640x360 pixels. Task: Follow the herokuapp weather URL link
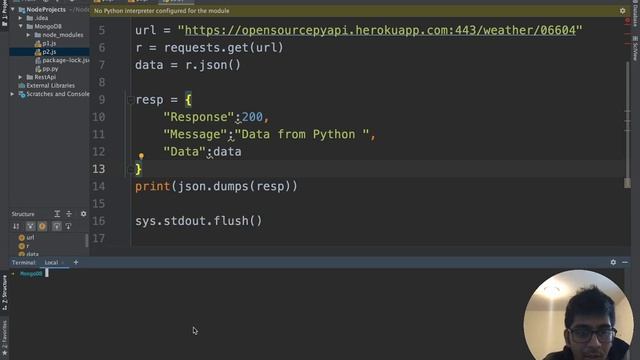(x=380, y=30)
